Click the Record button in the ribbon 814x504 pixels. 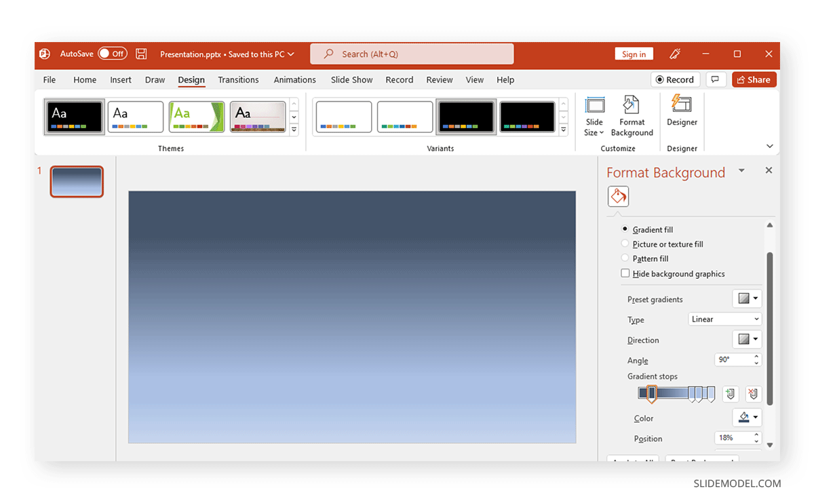point(676,79)
